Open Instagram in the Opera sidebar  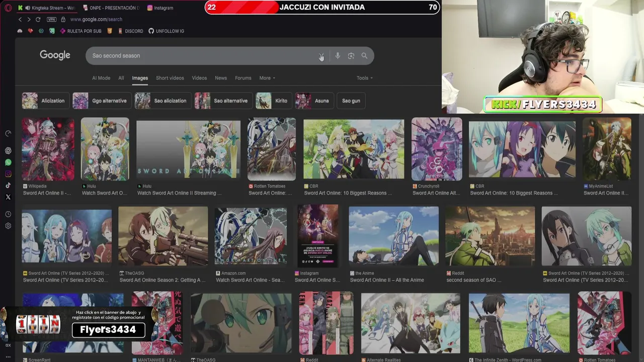point(8,174)
